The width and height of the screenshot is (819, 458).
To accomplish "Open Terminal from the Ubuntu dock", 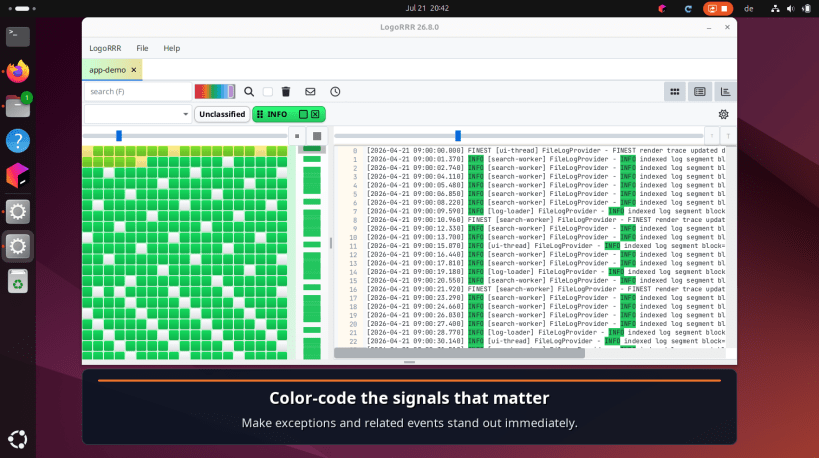I will (x=18, y=37).
